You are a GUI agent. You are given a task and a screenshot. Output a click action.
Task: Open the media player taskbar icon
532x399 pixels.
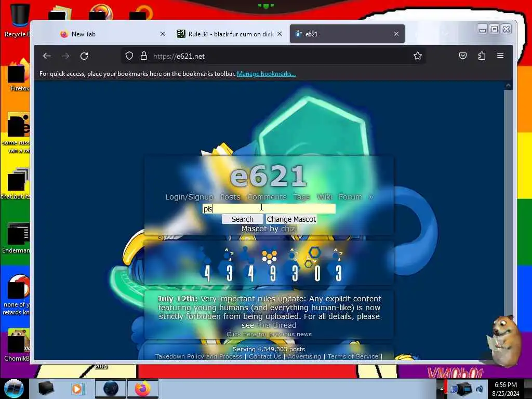77,389
